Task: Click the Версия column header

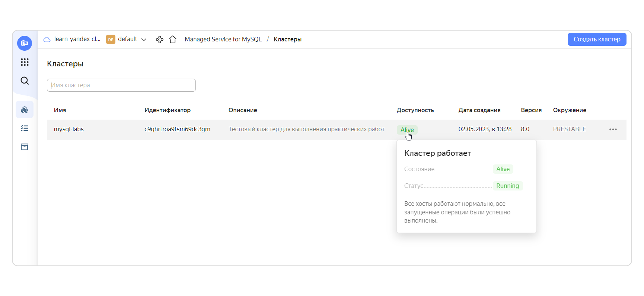Action: (531, 110)
